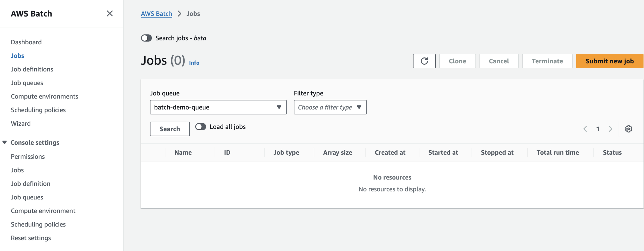The image size is (644, 251).
Task: Follow the AWS Batch breadcrumb link
Action: (x=156, y=14)
